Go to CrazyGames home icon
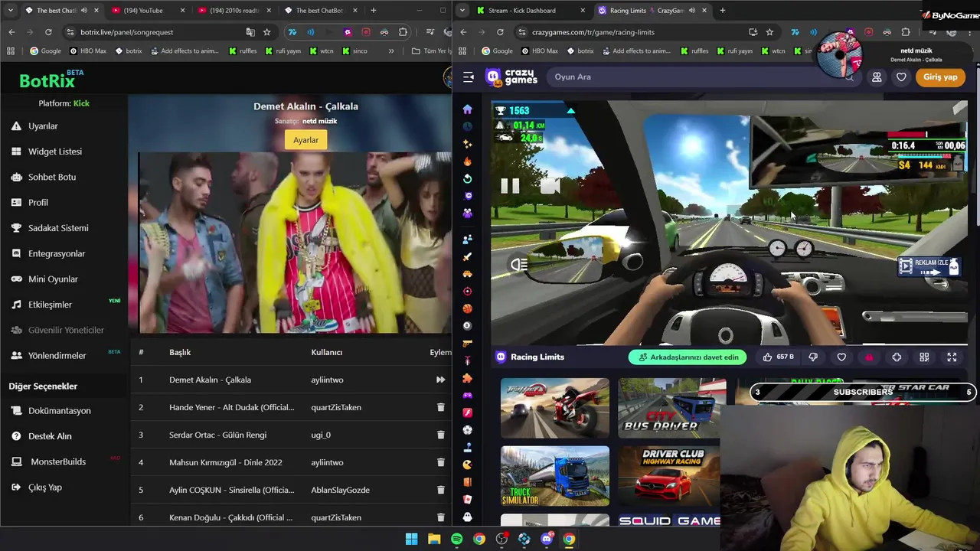 coord(468,109)
